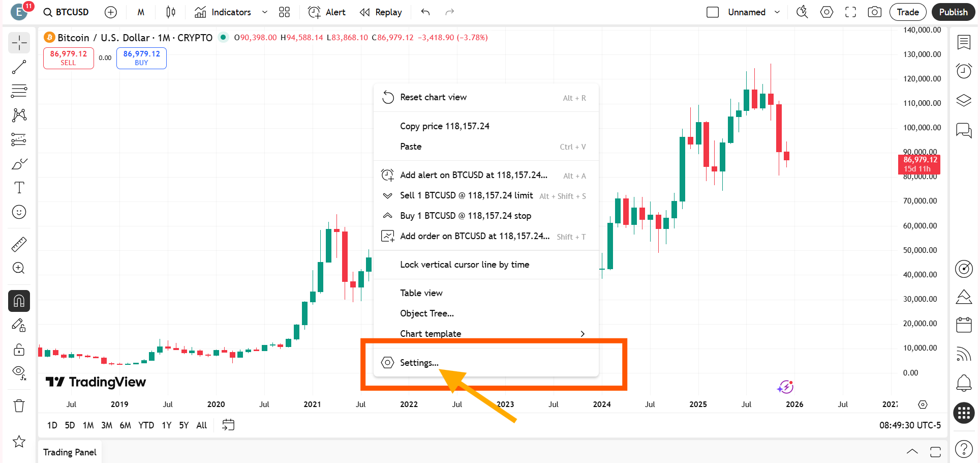Select the Trend Line drawing tool
Screen dimensions: 980x463
19,67
